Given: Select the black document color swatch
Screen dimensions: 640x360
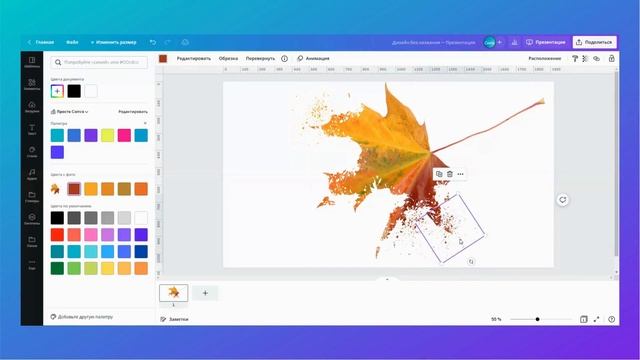Looking at the screenshot, I should pos(74,91).
